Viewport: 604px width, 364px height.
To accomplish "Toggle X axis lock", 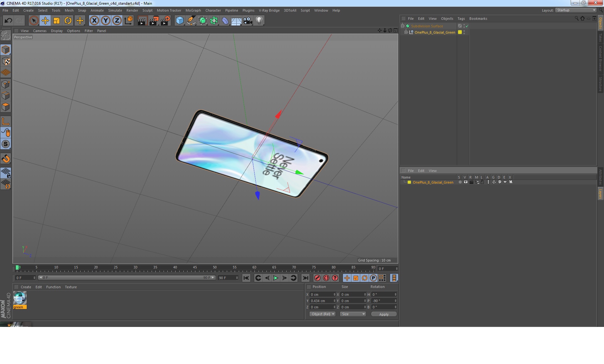I will tap(94, 21).
